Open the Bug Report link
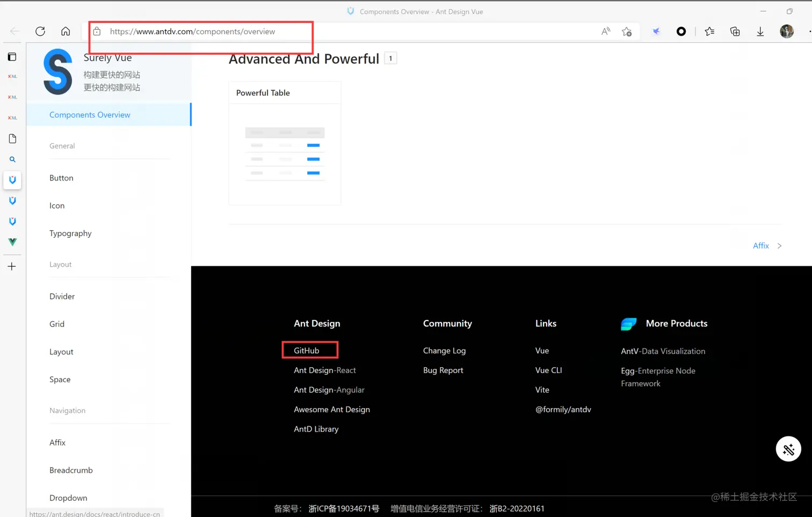This screenshot has width=812, height=517. 443,370
